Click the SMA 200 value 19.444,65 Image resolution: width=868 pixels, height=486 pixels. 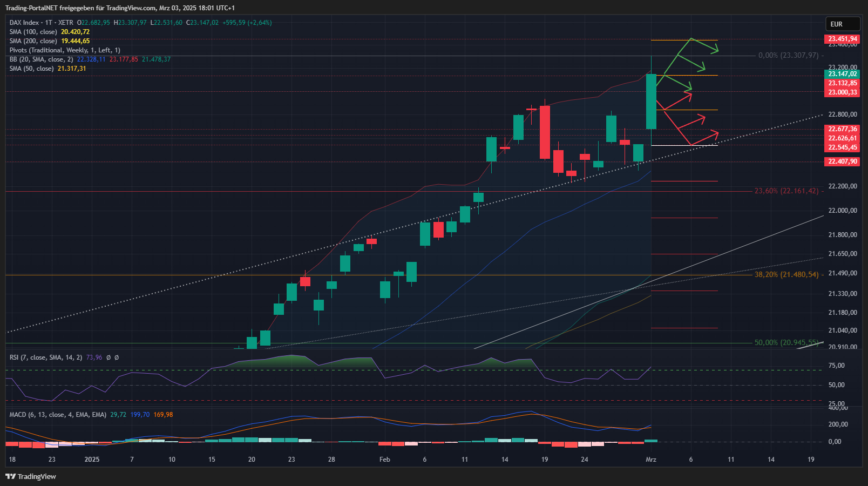click(75, 41)
